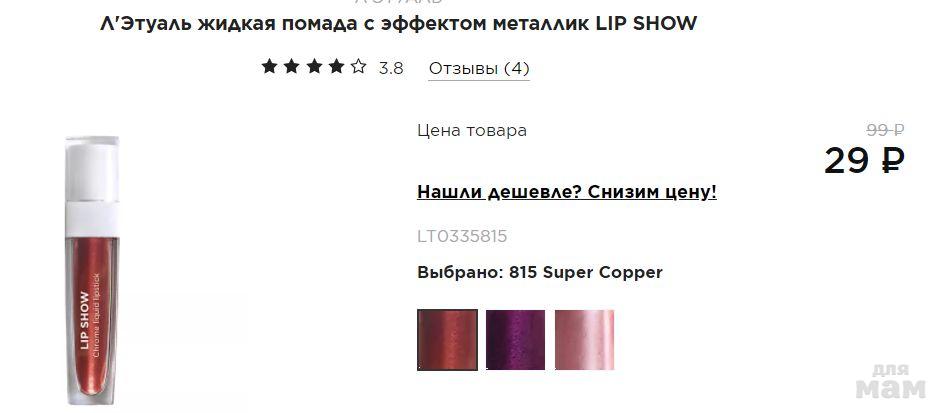Click the second filled rating star
The image size is (941, 413).
point(292,67)
